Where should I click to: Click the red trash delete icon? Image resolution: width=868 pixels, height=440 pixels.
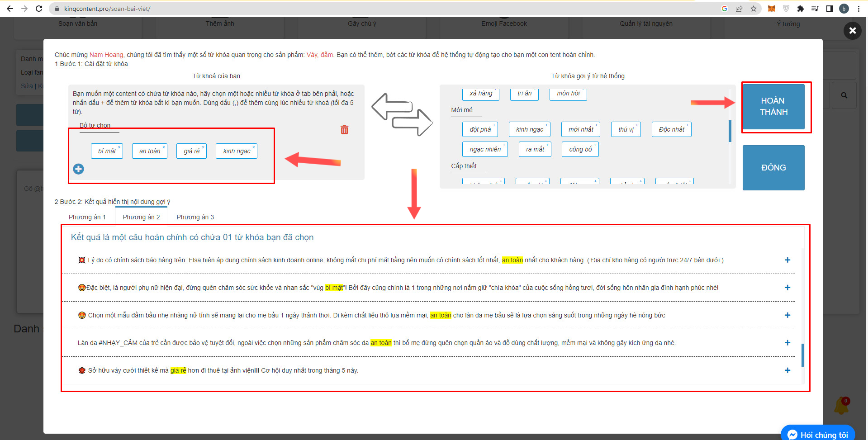pyautogui.click(x=345, y=130)
